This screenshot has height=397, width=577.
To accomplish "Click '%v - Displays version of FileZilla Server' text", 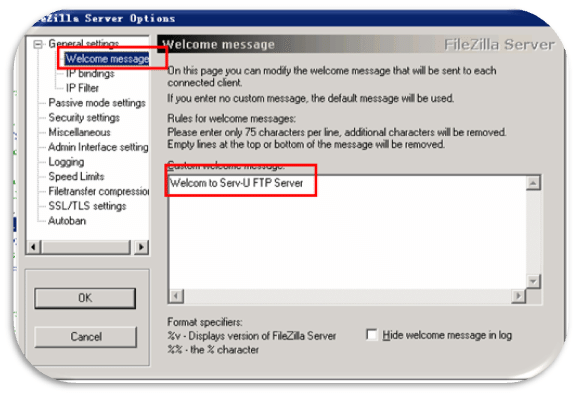I will [x=252, y=336].
